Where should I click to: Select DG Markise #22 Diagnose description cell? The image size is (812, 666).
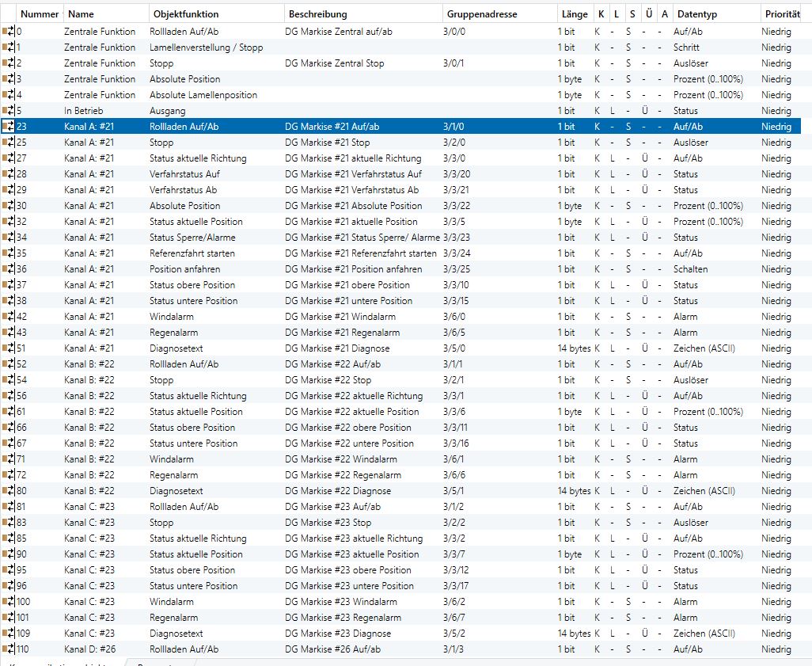pyautogui.click(x=338, y=491)
